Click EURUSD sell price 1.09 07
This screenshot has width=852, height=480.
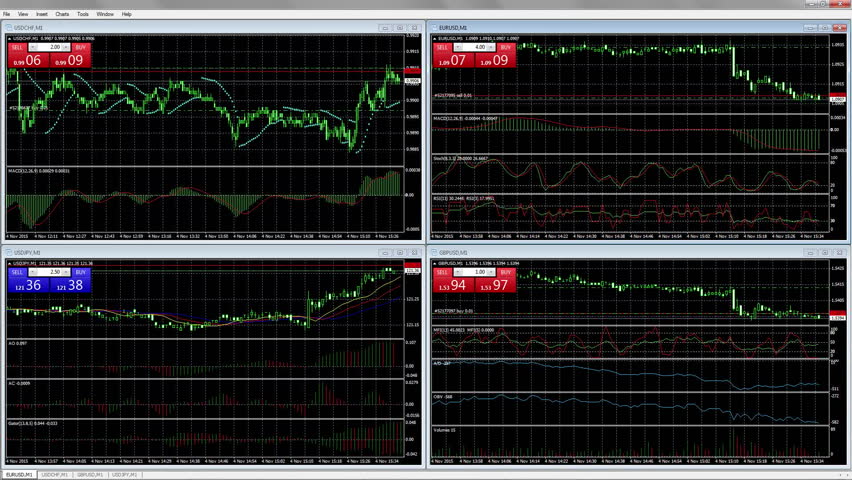tap(453, 60)
